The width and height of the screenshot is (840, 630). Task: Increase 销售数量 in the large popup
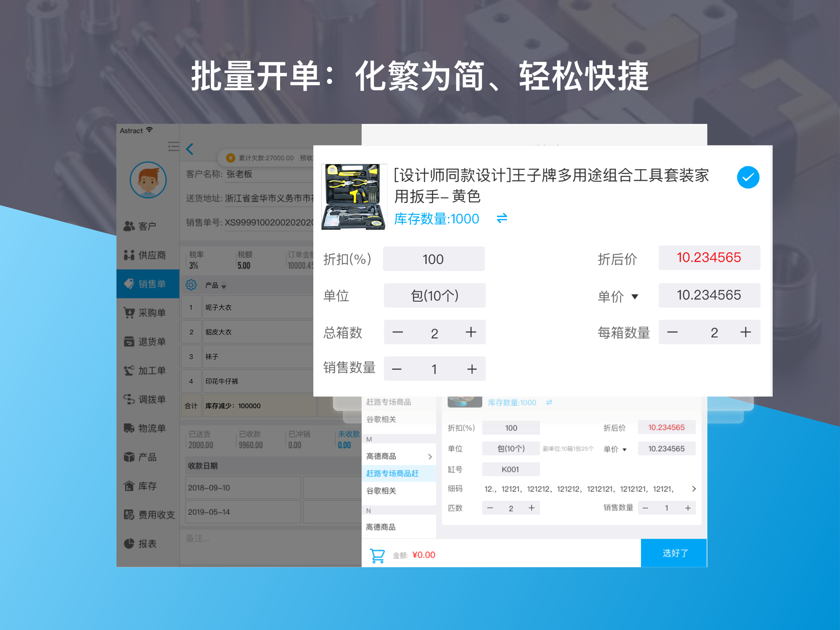coord(472,369)
